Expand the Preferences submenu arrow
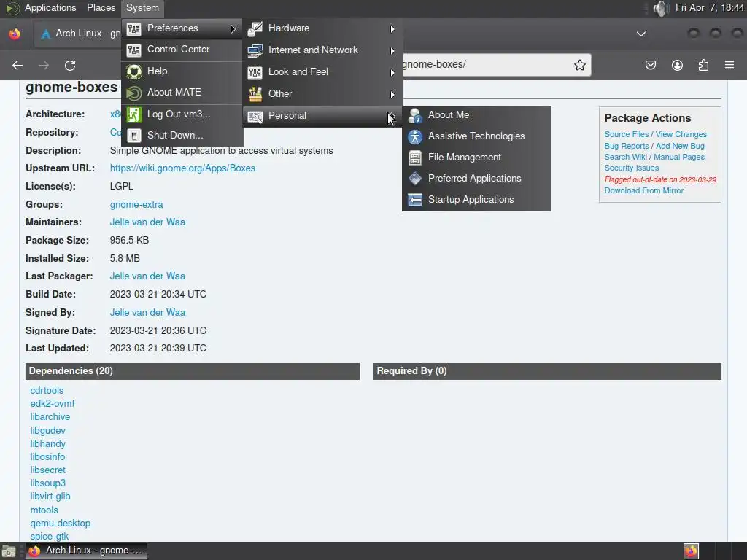The width and height of the screenshot is (747, 560). [x=233, y=29]
